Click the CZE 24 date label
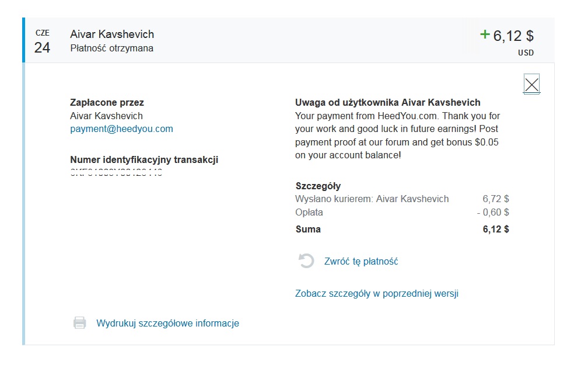The width and height of the screenshot is (588, 368). [x=43, y=42]
